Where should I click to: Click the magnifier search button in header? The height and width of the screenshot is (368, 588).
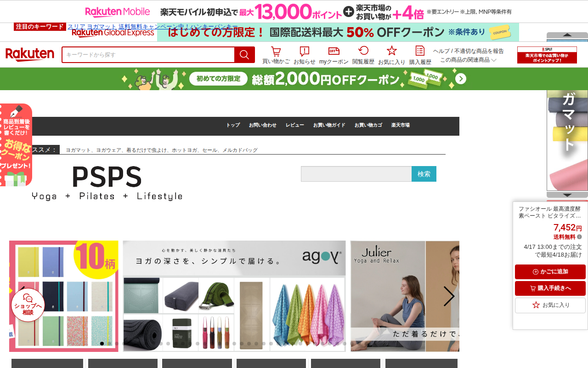[244, 55]
